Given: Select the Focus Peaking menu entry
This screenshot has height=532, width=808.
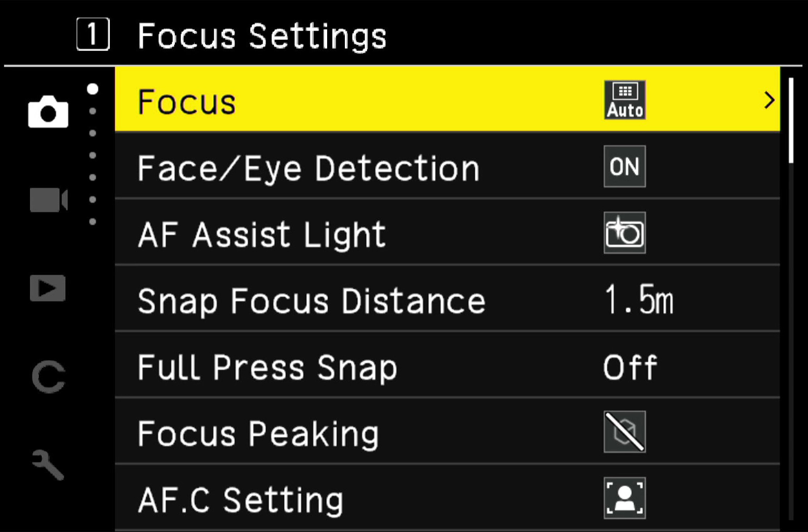Looking at the screenshot, I should point(447,432).
